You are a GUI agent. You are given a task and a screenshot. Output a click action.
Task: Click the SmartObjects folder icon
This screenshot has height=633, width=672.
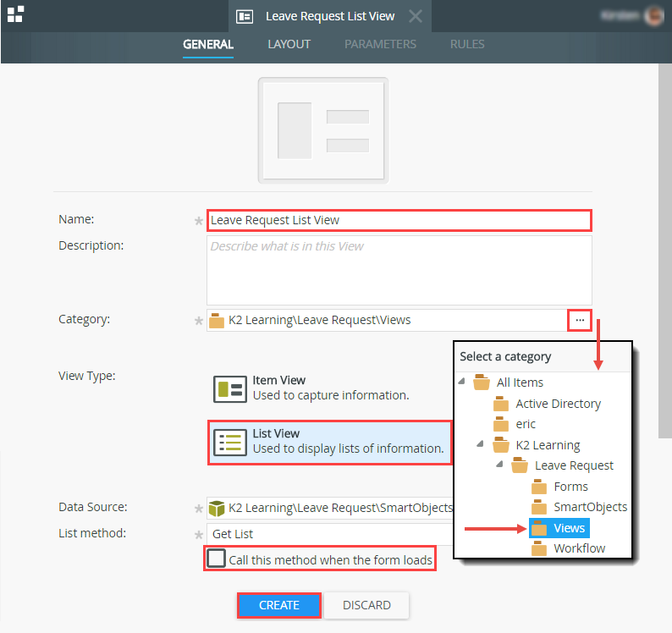(539, 507)
